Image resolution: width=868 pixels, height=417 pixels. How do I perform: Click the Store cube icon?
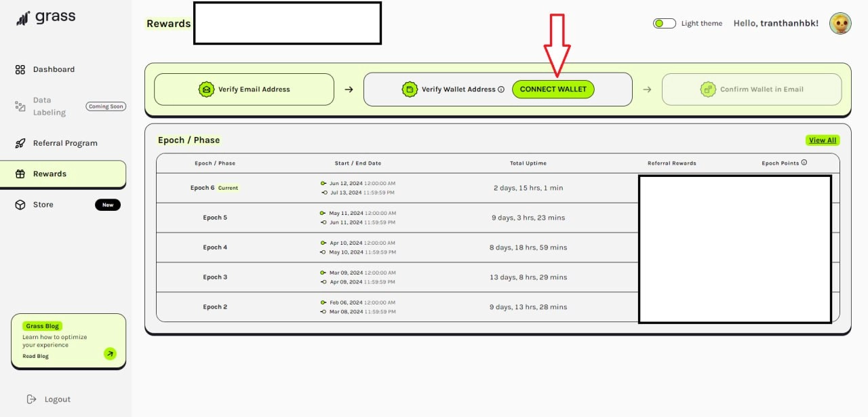(x=20, y=205)
